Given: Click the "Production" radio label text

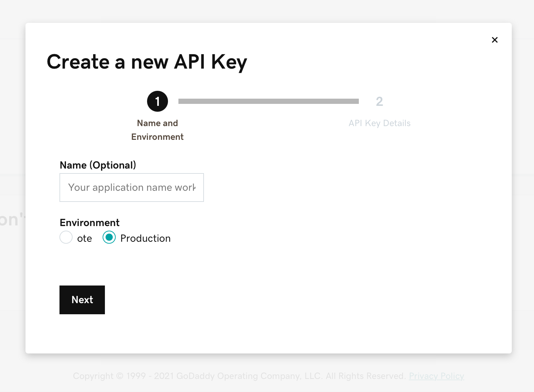Looking at the screenshot, I should 145,238.
